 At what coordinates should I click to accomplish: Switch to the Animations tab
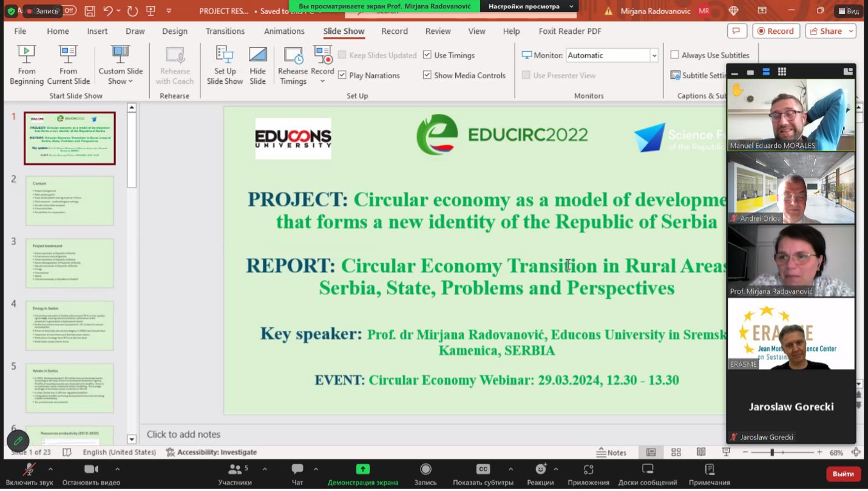click(x=284, y=31)
